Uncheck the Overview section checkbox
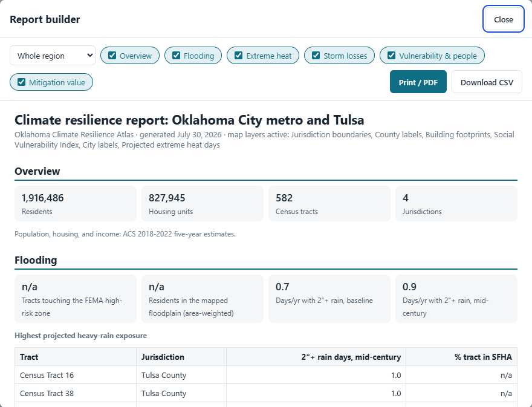The image size is (532, 407). point(112,56)
